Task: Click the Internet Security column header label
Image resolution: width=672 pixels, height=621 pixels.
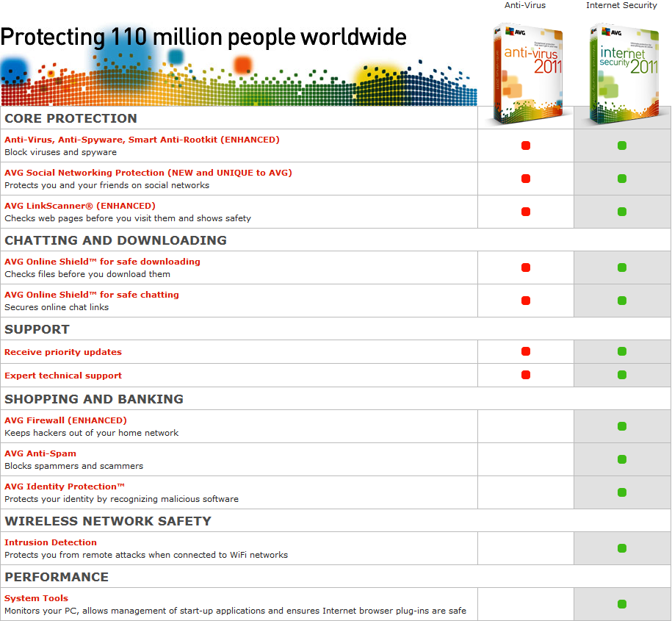Action: pyautogui.click(x=621, y=5)
